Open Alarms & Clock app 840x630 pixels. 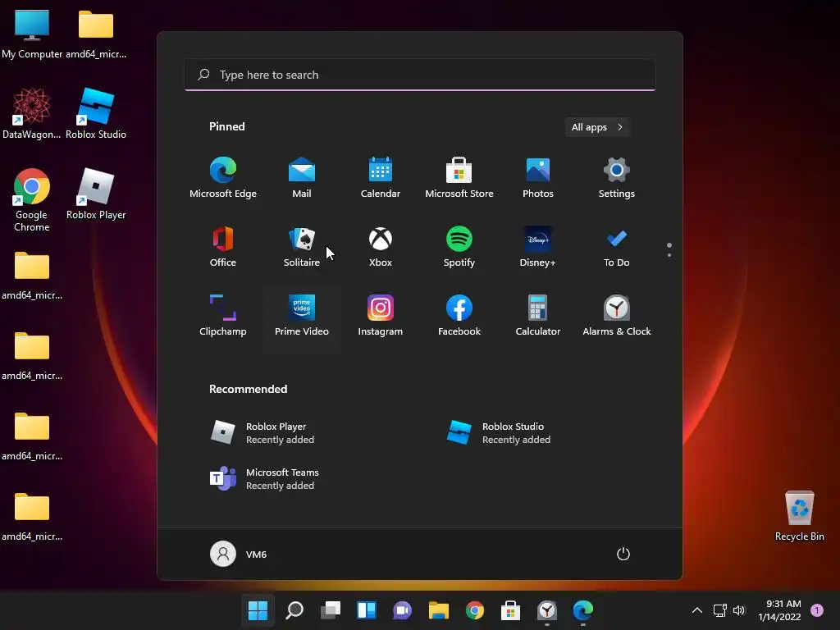pos(617,316)
